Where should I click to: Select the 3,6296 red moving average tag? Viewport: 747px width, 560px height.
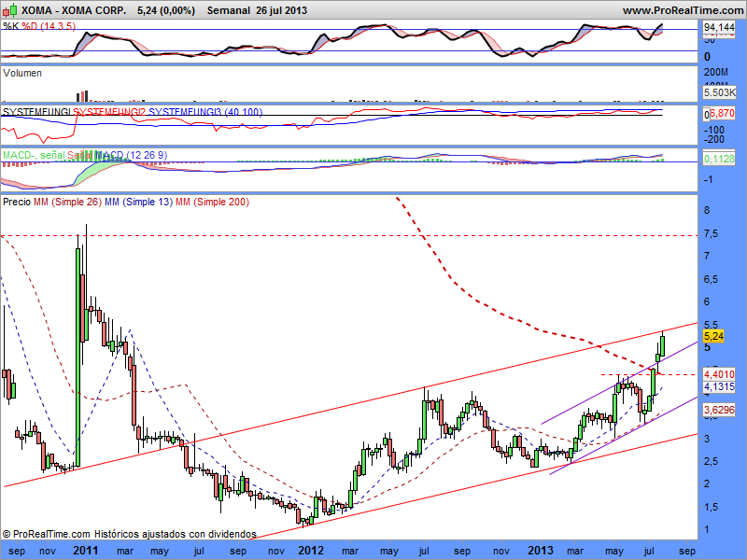tap(719, 410)
